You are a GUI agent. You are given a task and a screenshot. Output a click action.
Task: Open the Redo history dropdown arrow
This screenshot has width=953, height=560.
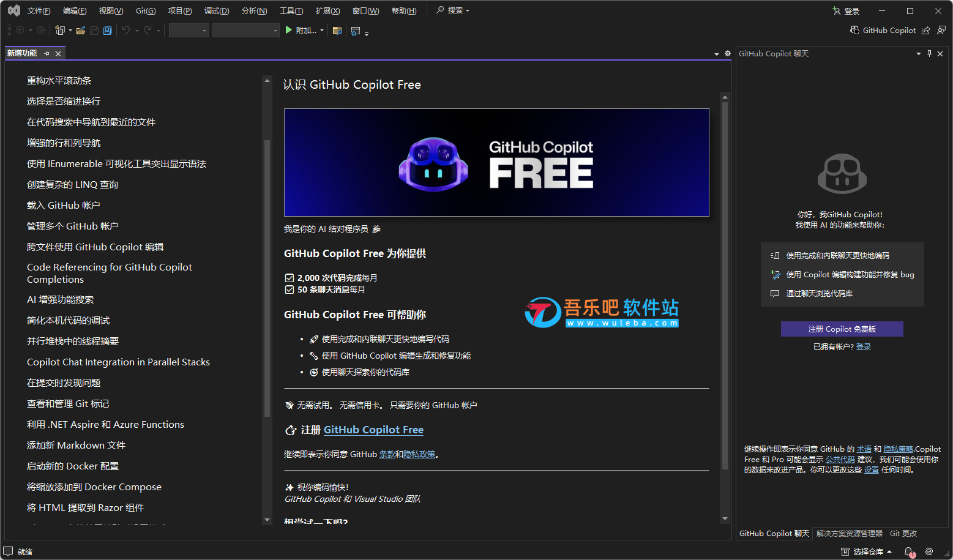pyautogui.click(x=159, y=30)
